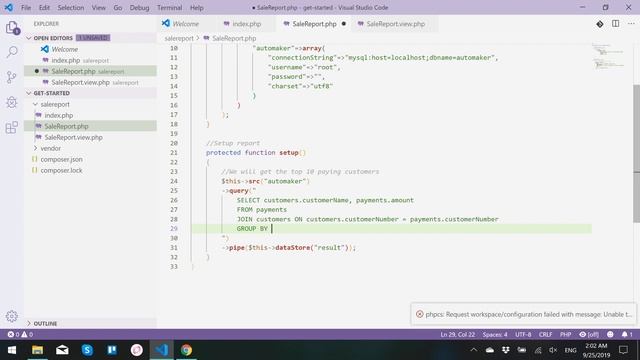Open index.php in salereport folder tree
This screenshot has height=360, width=640.
58,115
